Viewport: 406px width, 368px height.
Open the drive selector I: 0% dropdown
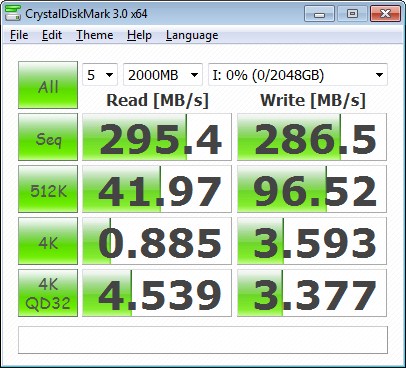(x=298, y=75)
